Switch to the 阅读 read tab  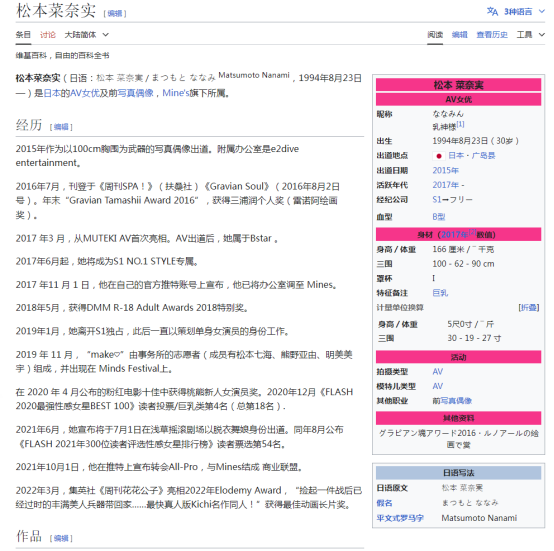click(435, 35)
